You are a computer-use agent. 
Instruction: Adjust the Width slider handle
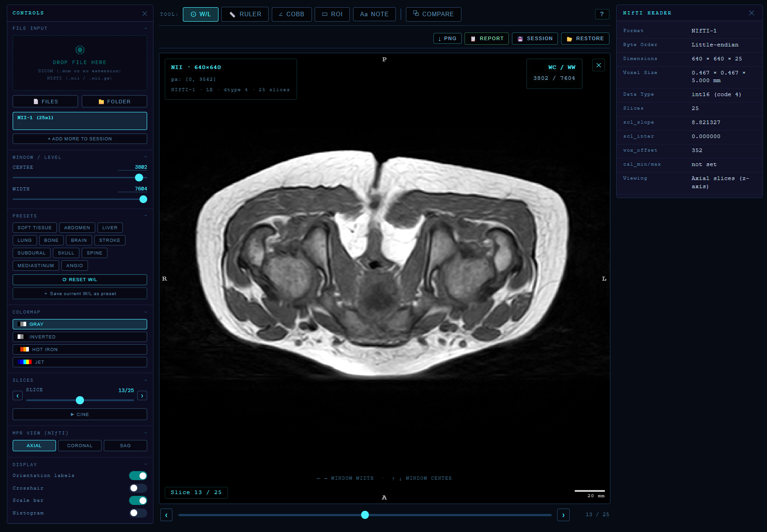[143, 199]
